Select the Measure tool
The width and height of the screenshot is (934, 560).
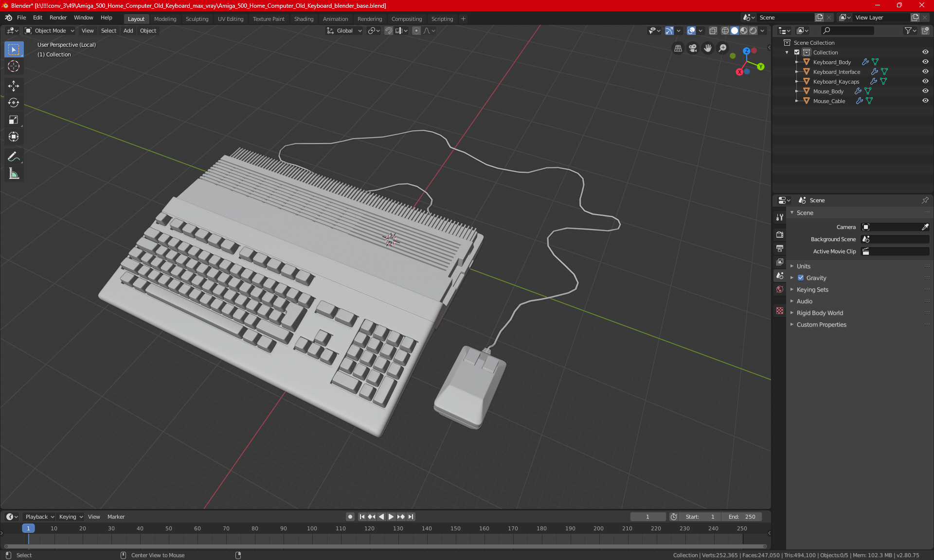tap(14, 174)
